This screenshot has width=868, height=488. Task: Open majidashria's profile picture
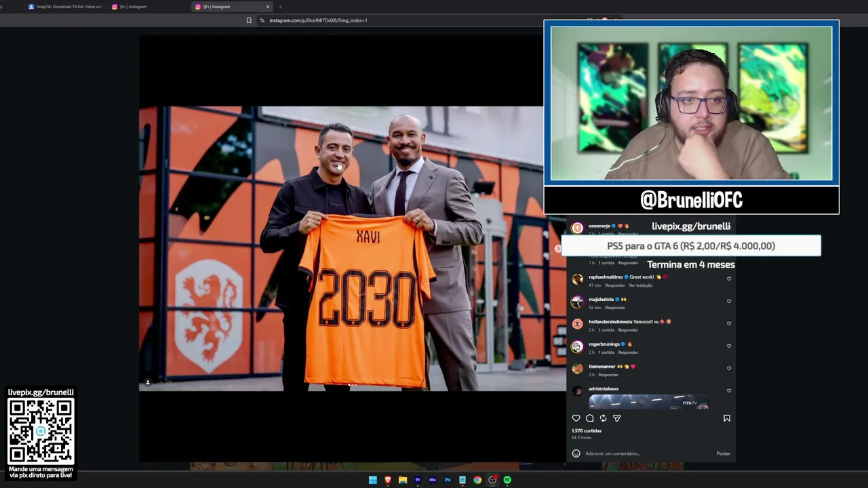[577, 302]
